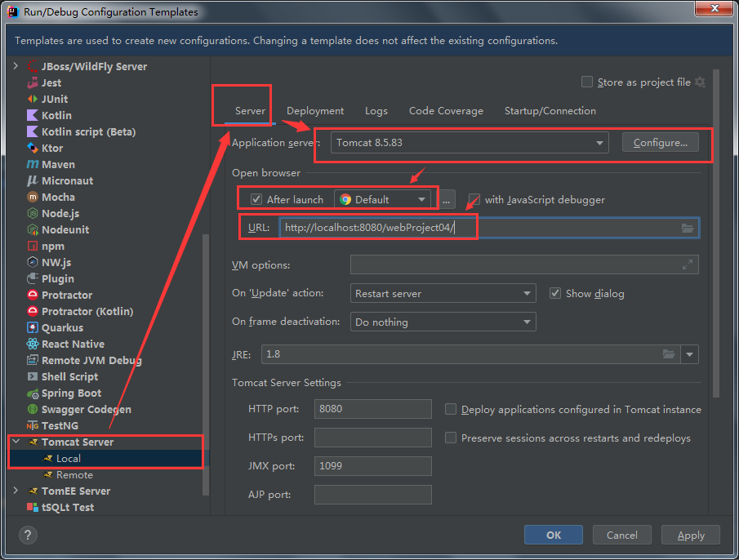This screenshot has height=560, width=739.
Task: Click the template list vertical scrollbar
Action: point(206,365)
